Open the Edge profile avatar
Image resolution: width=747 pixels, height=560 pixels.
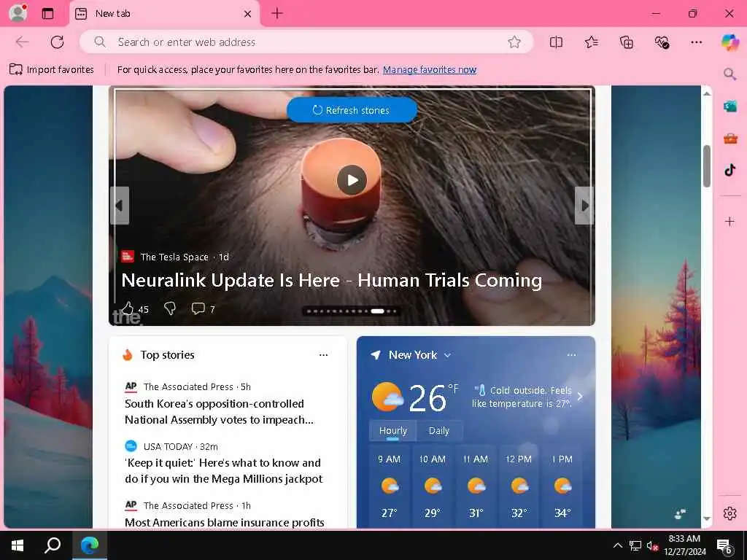click(18, 13)
